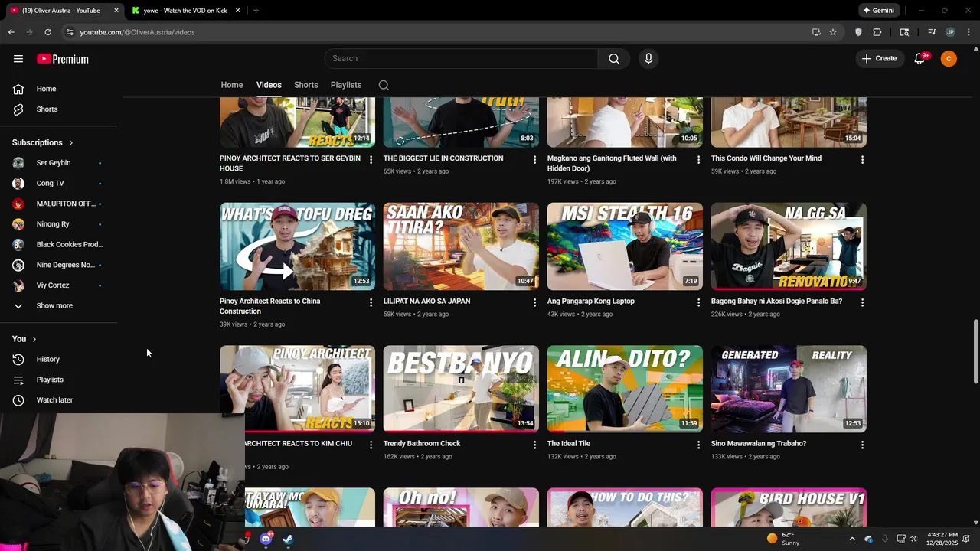Expand the You section header

pos(24,339)
